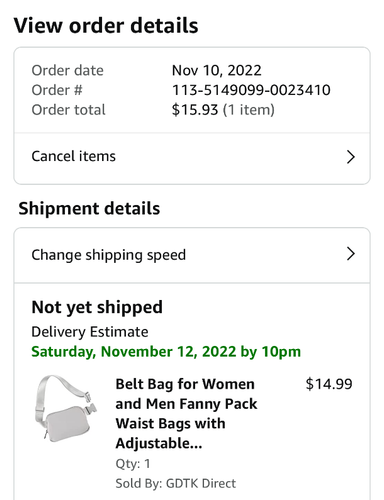The height and width of the screenshot is (500, 384).
Task: Click the Order date Nov 10, 2022 value
Action: tap(217, 70)
